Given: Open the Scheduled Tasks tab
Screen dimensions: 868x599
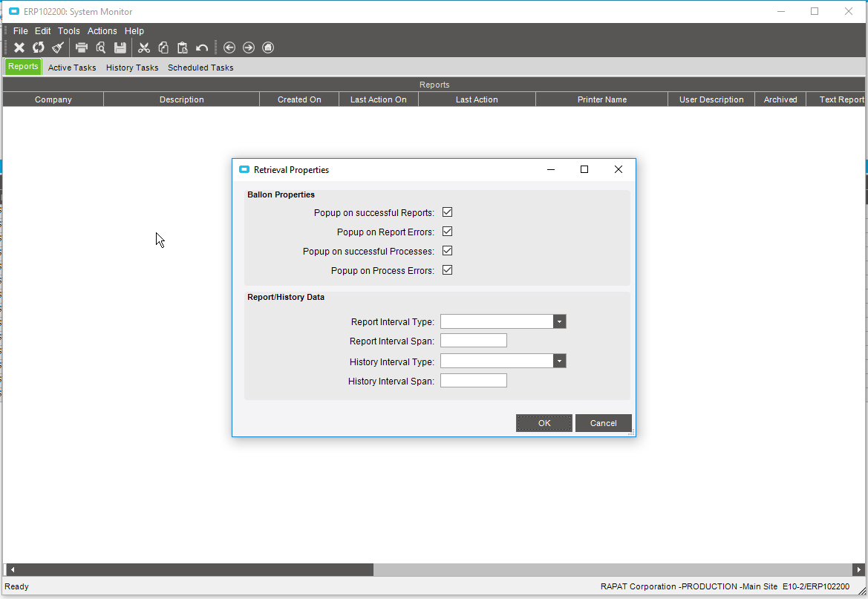Looking at the screenshot, I should [200, 68].
